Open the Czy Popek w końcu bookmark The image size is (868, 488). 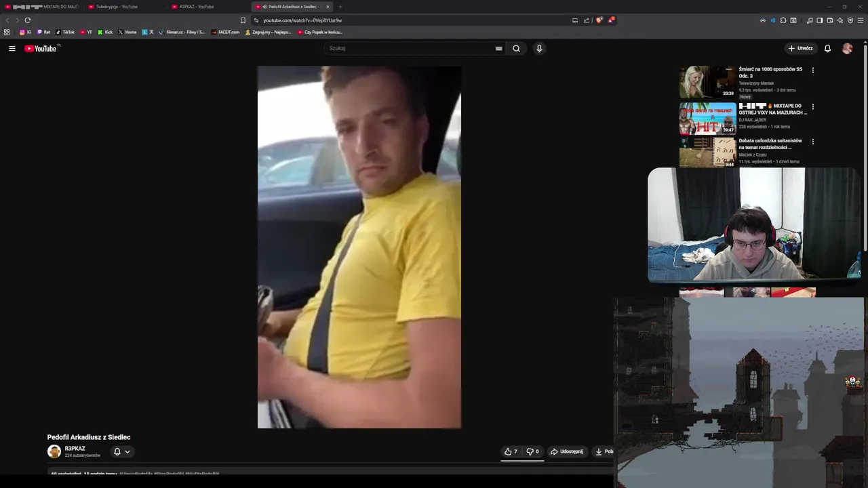[x=320, y=32]
